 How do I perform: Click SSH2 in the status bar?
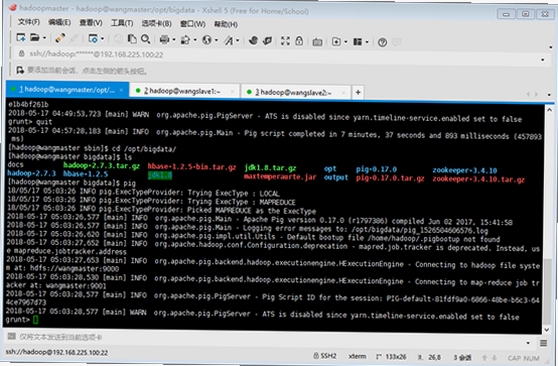pos(325,355)
